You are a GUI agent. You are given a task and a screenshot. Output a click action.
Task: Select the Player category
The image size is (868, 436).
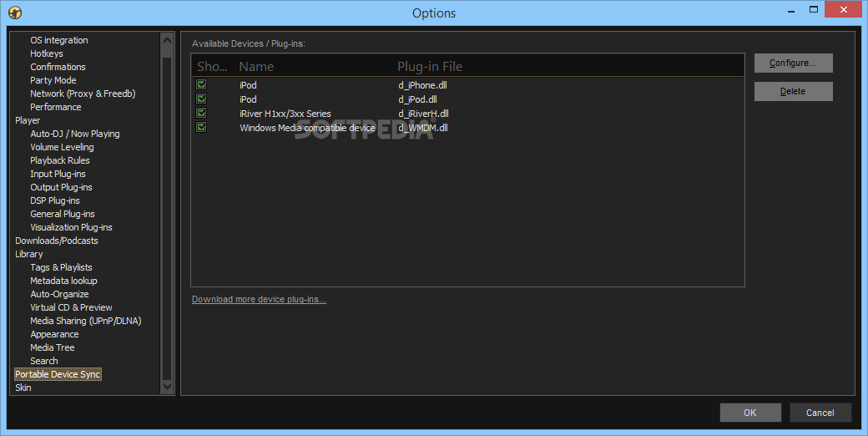pos(28,120)
